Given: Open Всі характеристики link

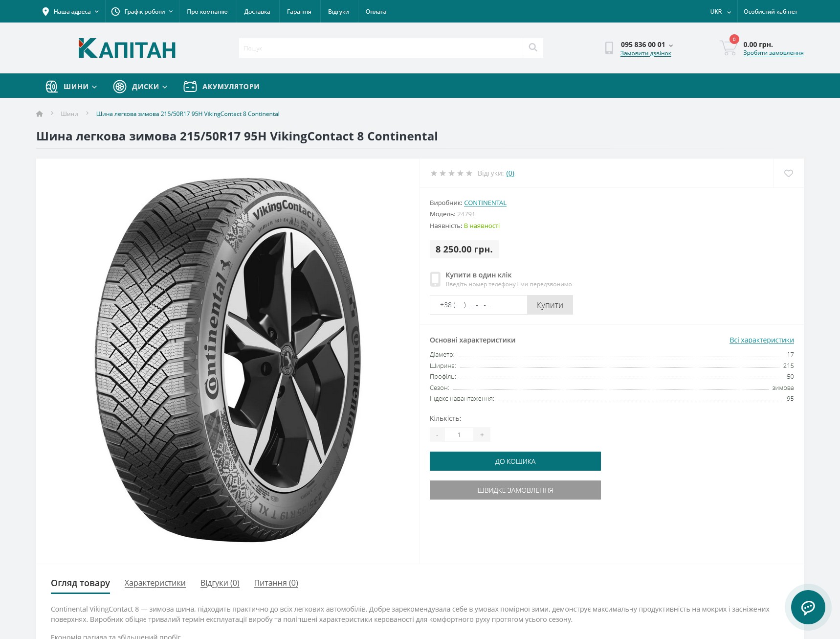Looking at the screenshot, I should (762, 340).
